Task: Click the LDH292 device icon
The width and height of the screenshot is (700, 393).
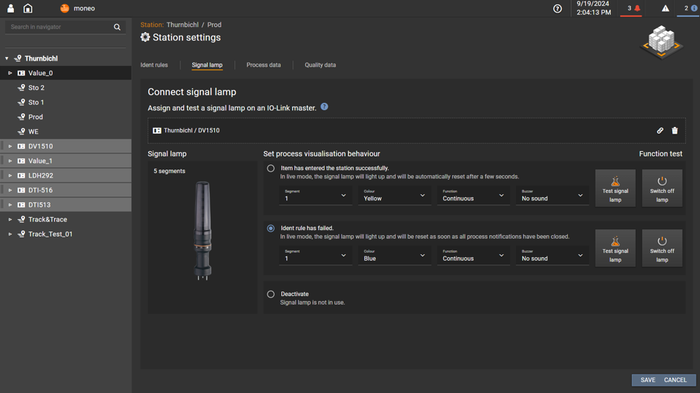Action: [21, 176]
